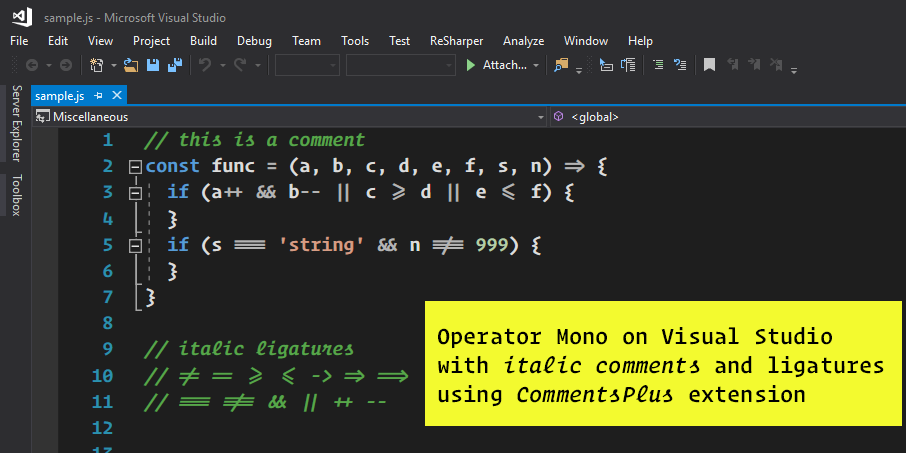Viewport: 906px width, 453px height.
Task: Navigate backward with the back arrow
Action: tap(32, 65)
